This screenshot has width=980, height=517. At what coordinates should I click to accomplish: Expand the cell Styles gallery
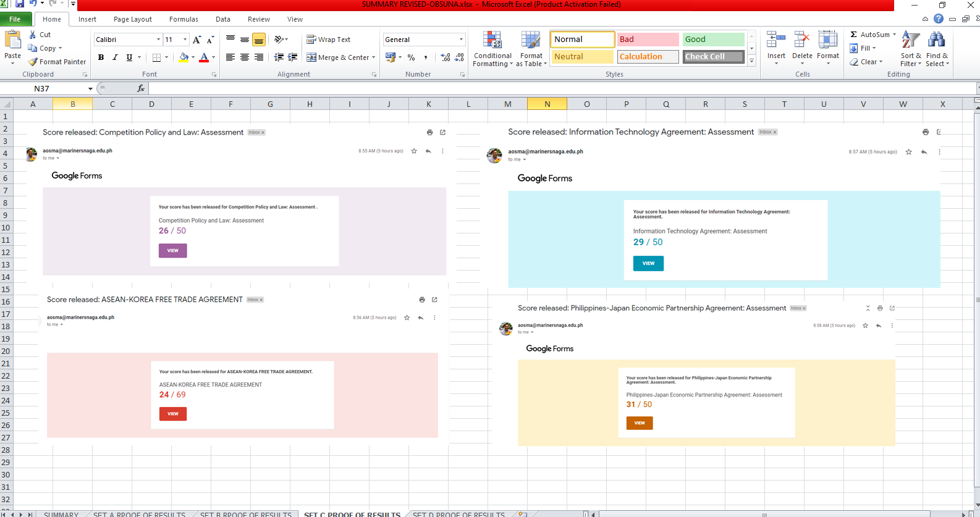pos(751,61)
